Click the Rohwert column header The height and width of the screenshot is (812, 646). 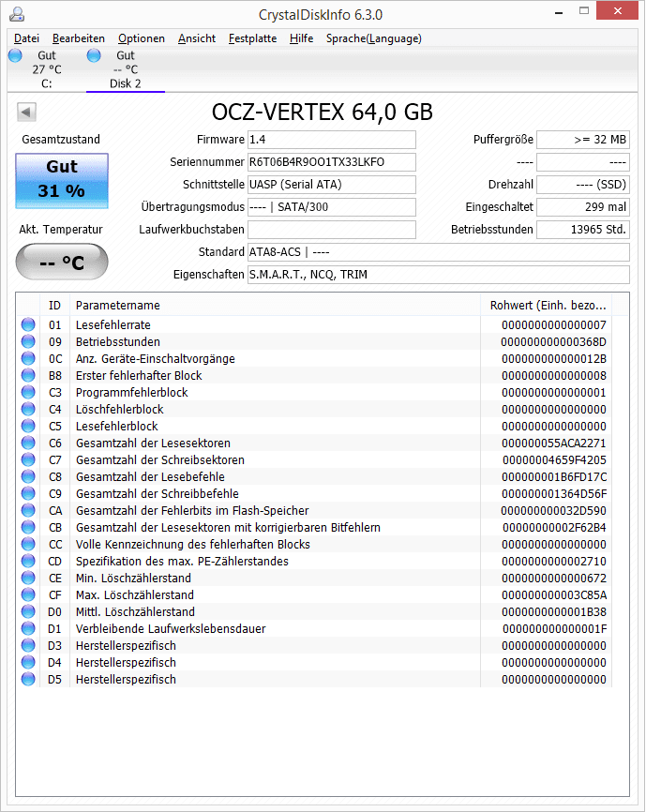pos(548,305)
